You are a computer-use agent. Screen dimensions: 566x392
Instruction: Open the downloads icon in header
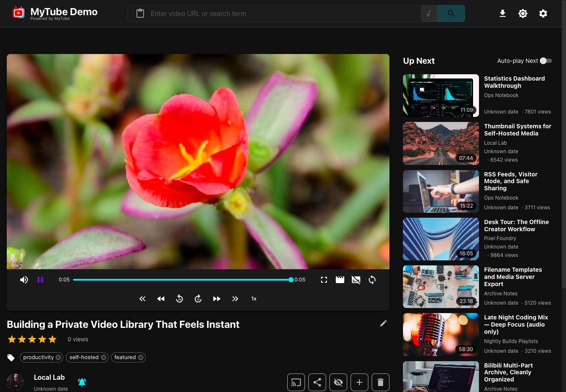pyautogui.click(x=503, y=14)
